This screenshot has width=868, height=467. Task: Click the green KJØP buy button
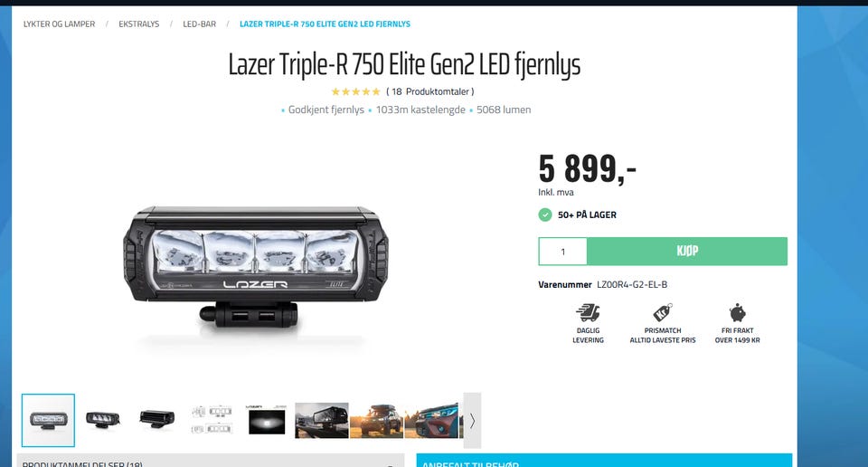point(687,252)
